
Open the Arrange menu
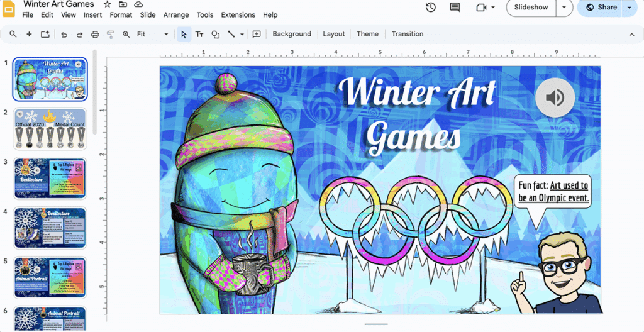[176, 15]
